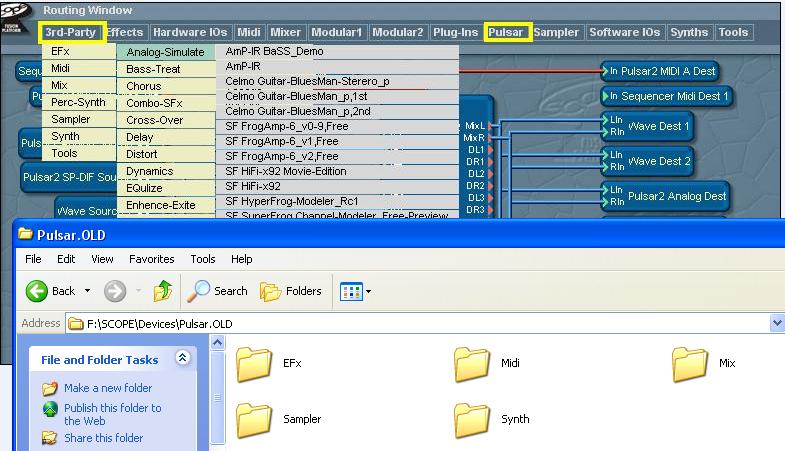This screenshot has width=785, height=451.
Task: Open the Mixer menu
Action: point(285,33)
